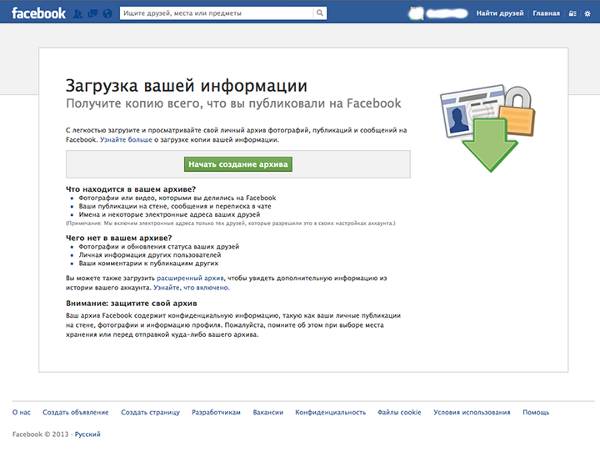
Task: Click the search magnifier button
Action: click(x=320, y=13)
